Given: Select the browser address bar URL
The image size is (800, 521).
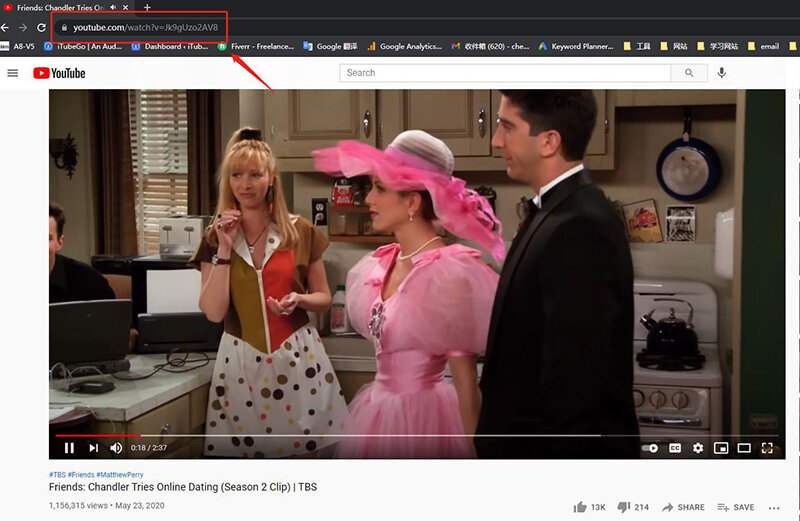Looking at the screenshot, I should 145,28.
